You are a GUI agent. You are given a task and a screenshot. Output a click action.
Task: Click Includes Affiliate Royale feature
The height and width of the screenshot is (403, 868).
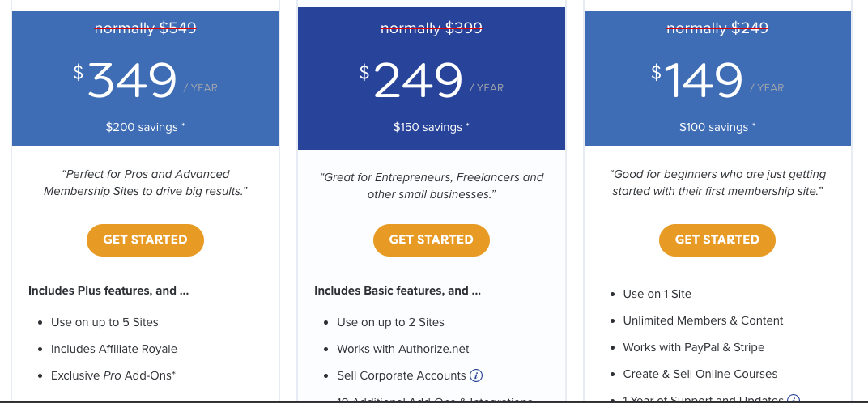(x=114, y=349)
